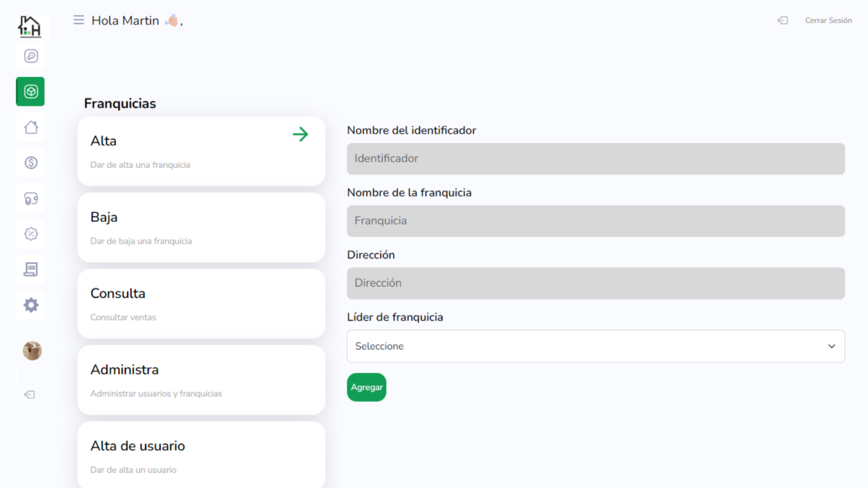This screenshot has height=488, width=868.
Task: Click the Identificador input field
Action: pyautogui.click(x=595, y=159)
